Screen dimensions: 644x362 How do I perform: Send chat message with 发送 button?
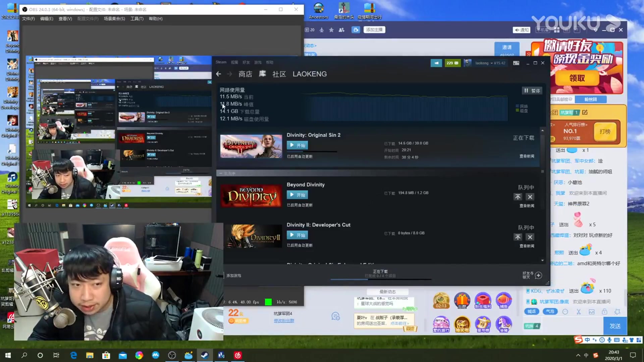coord(615,326)
